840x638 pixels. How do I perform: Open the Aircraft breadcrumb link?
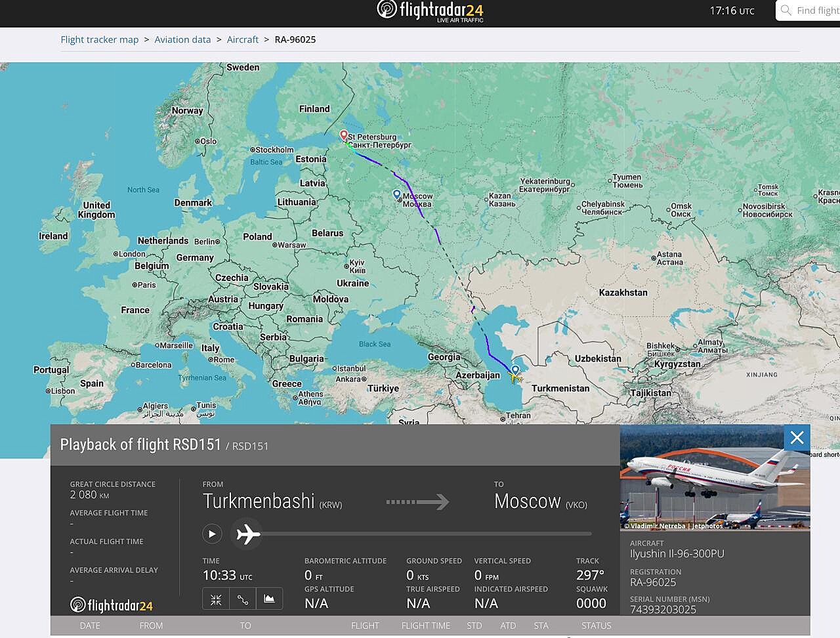(243, 39)
